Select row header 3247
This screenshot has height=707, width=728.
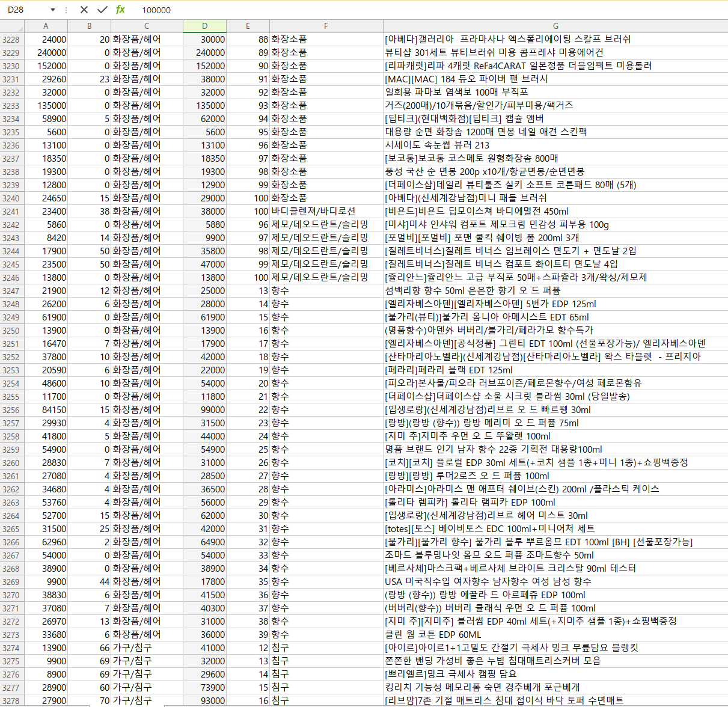click(x=12, y=290)
